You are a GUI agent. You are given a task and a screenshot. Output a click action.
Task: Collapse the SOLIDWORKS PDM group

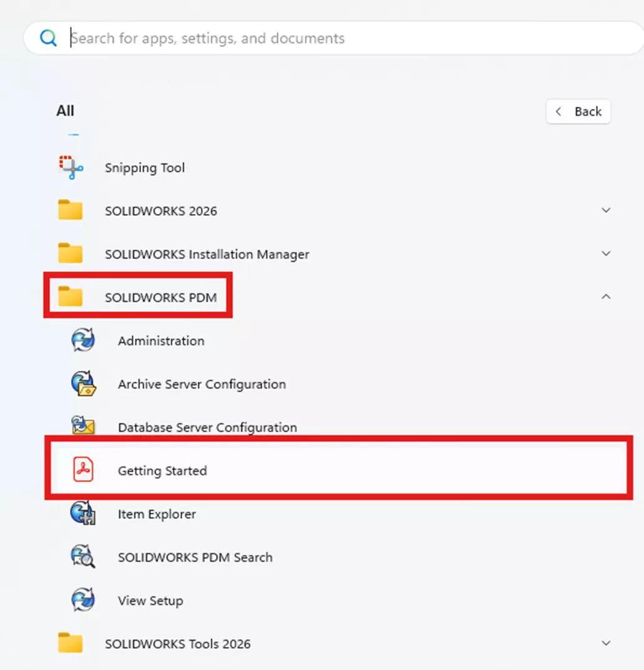606,297
